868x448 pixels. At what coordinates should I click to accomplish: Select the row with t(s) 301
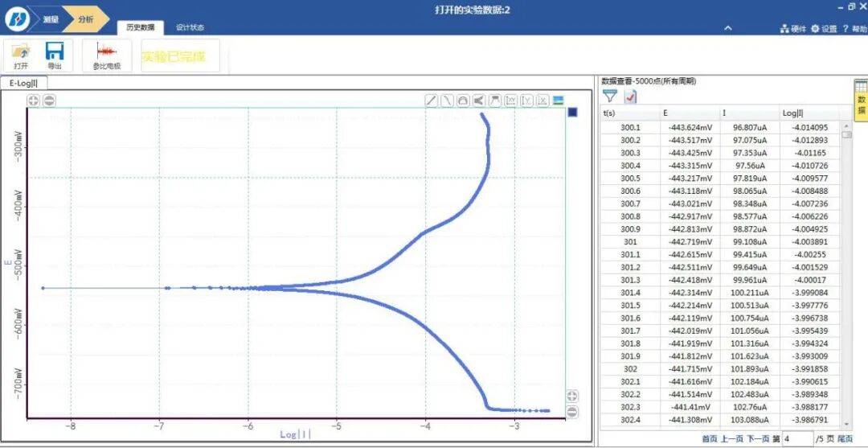(x=720, y=242)
